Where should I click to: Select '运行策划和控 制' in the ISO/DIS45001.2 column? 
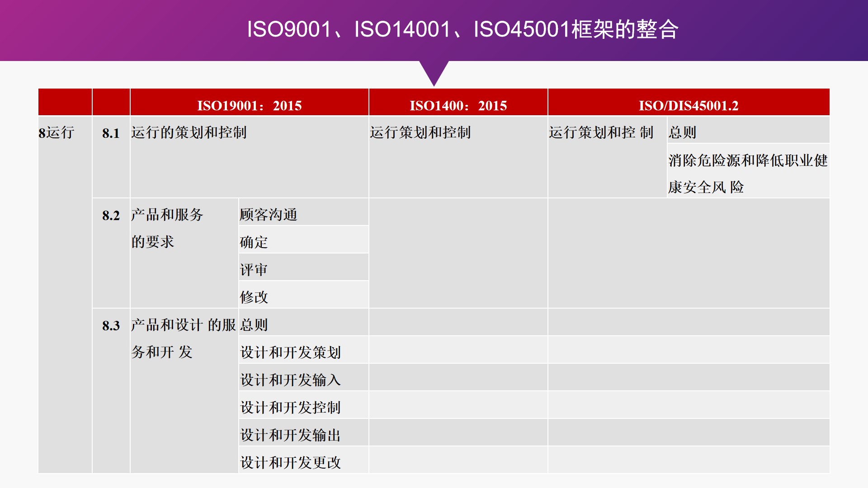pyautogui.click(x=608, y=157)
